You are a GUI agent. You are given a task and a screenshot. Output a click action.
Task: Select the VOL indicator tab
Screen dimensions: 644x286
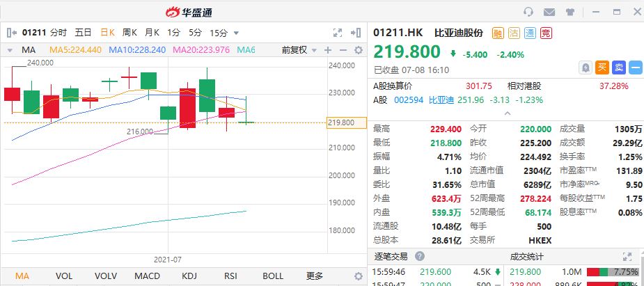click(x=63, y=276)
